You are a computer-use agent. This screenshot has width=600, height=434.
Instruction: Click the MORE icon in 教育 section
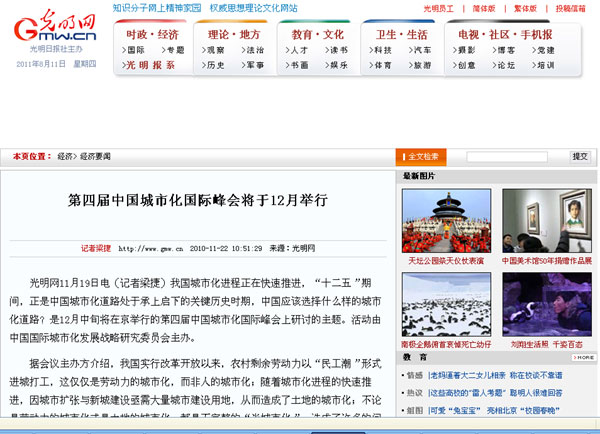[584, 357]
